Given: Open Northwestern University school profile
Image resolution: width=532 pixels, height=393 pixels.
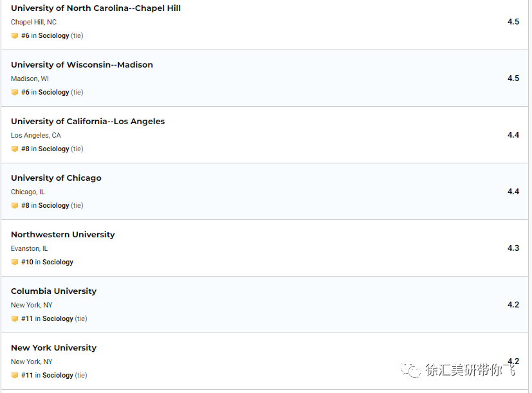Looking at the screenshot, I should point(63,235).
